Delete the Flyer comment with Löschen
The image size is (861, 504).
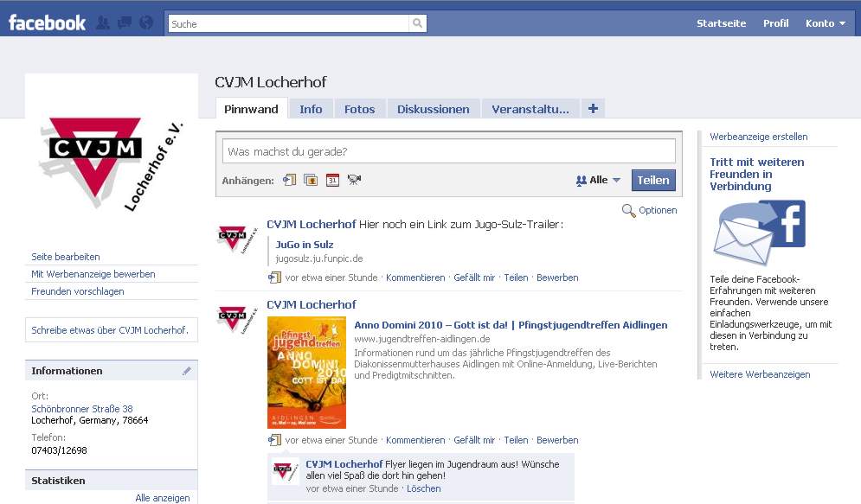(x=423, y=488)
